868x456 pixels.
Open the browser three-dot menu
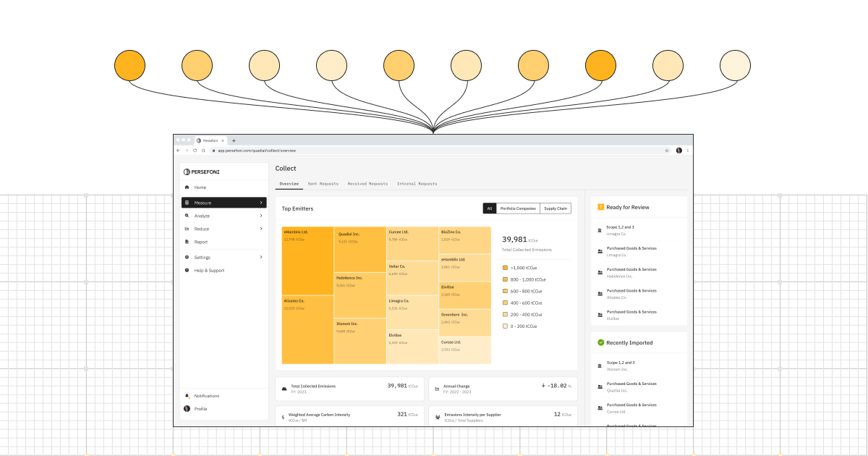click(688, 150)
